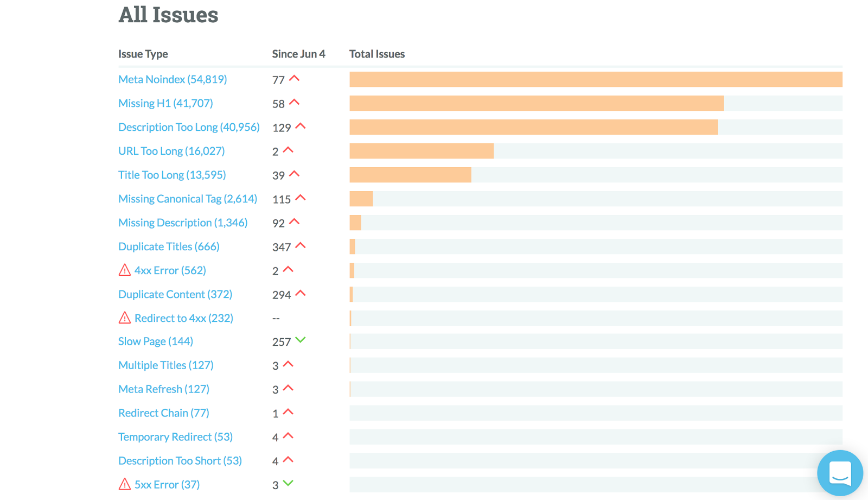Click red up arrow in Meta Noindex row
Image resolution: width=868 pixels, height=500 pixels.
295,79
